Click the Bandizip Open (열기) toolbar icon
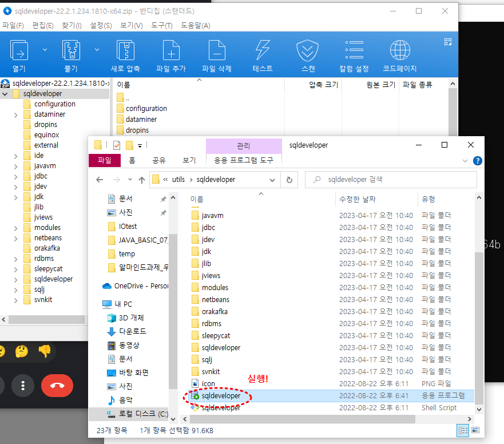Image resolution: width=504 pixels, height=444 pixels. [19, 50]
